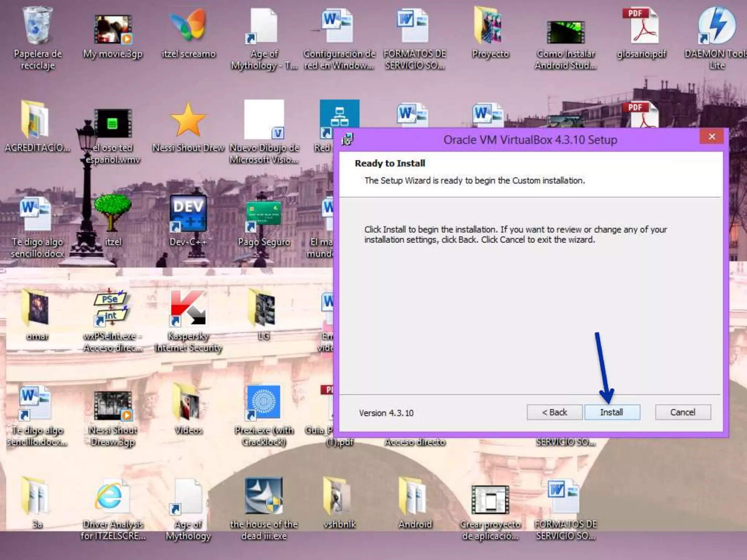Click the VirtualBox installer title bar icon

tap(348, 139)
